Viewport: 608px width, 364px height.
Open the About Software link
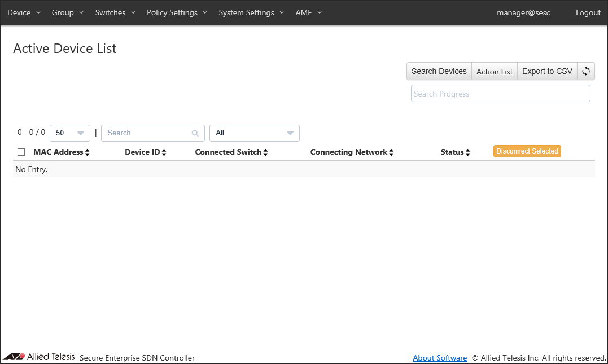tap(440, 358)
